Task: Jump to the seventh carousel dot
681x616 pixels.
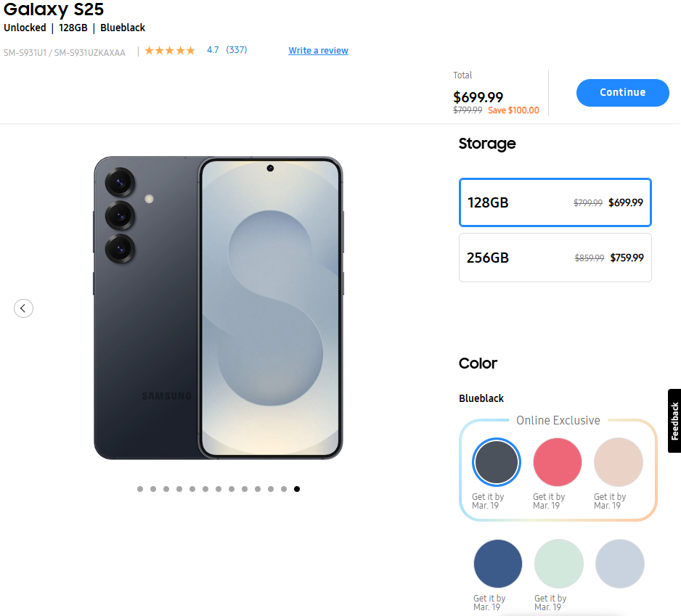Action: pos(219,489)
